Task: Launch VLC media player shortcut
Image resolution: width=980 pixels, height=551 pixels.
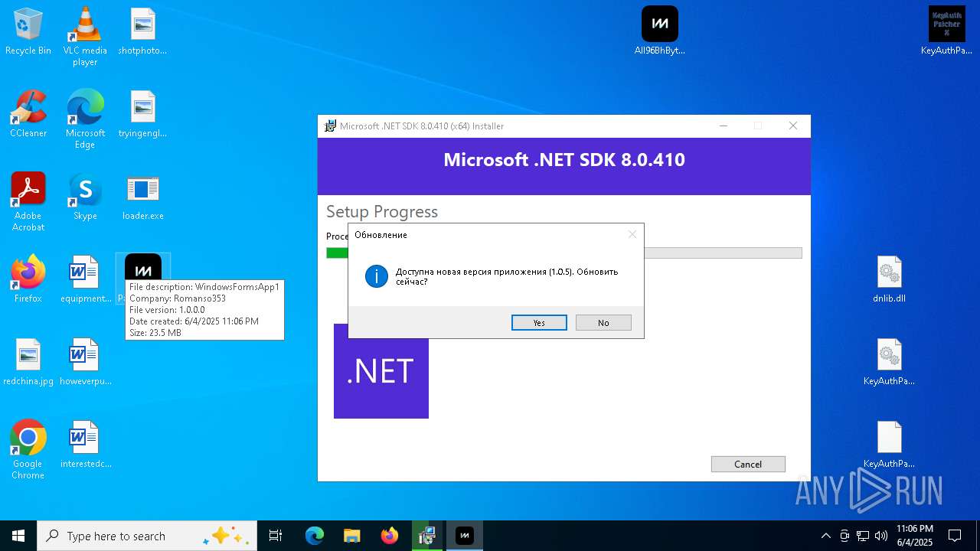Action: click(85, 37)
